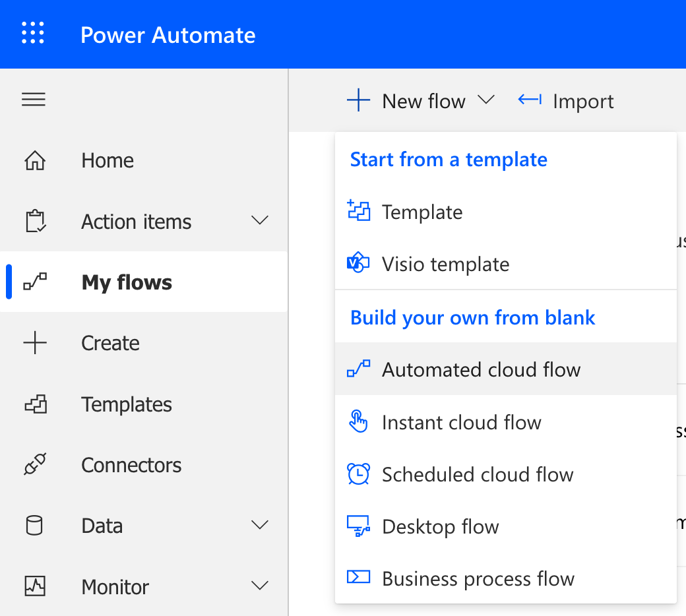Expand the Monitor section chevron
This screenshot has height=616, width=686.
(260, 586)
